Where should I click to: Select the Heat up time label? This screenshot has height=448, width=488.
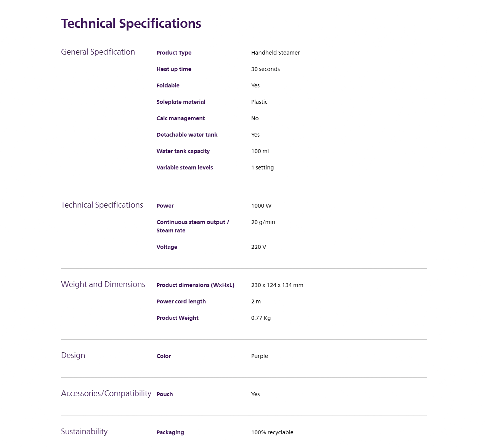pyautogui.click(x=174, y=69)
